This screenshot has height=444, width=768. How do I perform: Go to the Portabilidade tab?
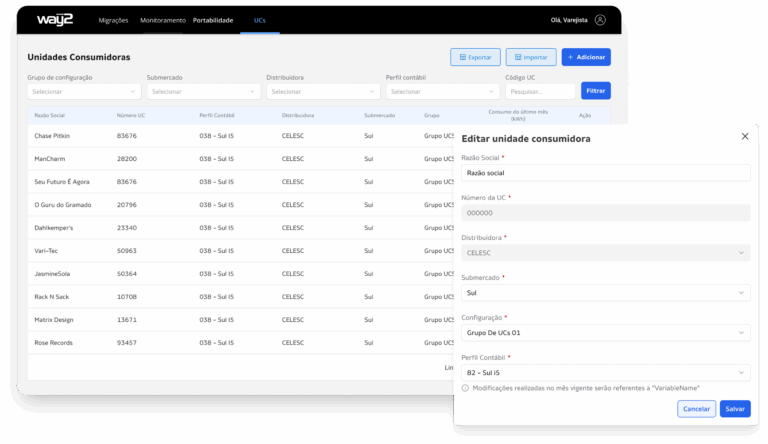[x=215, y=20]
